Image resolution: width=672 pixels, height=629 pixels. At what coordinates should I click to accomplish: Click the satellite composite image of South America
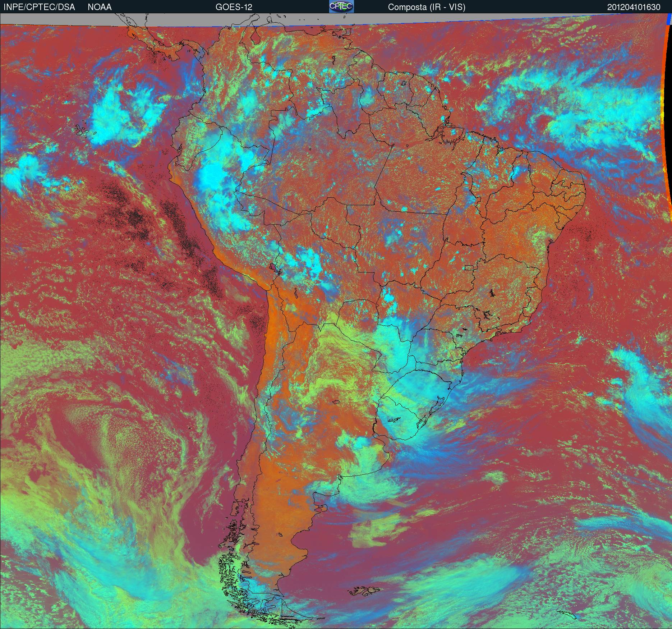(x=336, y=321)
